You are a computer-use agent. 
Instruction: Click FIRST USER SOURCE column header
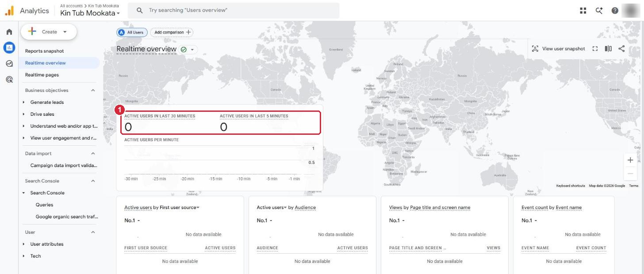pyautogui.click(x=146, y=248)
